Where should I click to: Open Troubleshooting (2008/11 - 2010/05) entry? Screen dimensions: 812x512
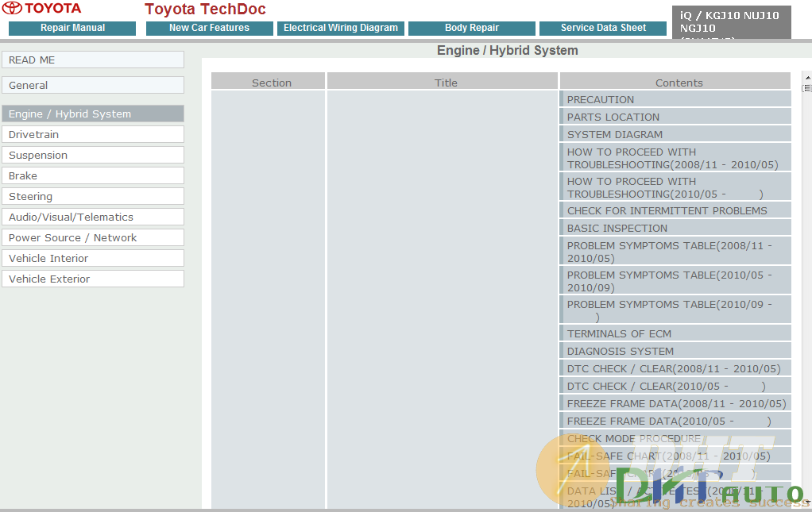(x=675, y=158)
